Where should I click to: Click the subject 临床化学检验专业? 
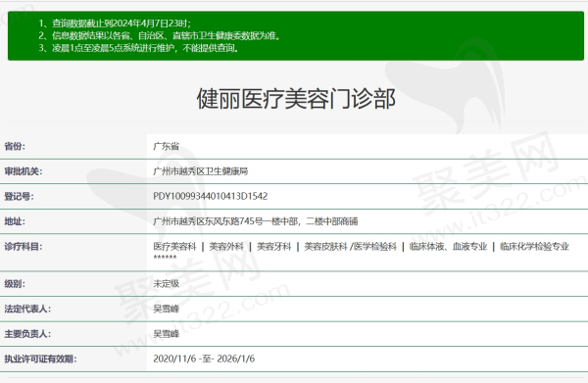coord(534,247)
